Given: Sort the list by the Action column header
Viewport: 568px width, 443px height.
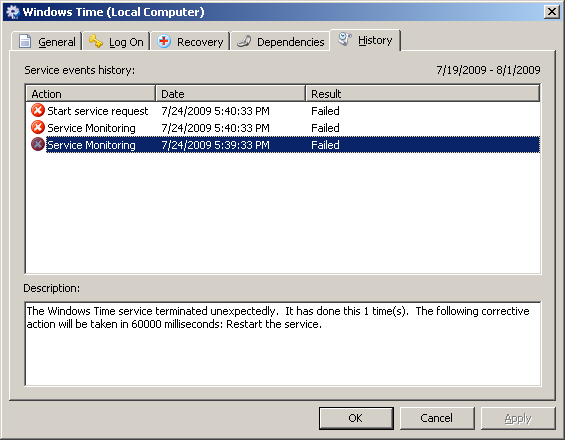Looking at the screenshot, I should pos(90,94).
